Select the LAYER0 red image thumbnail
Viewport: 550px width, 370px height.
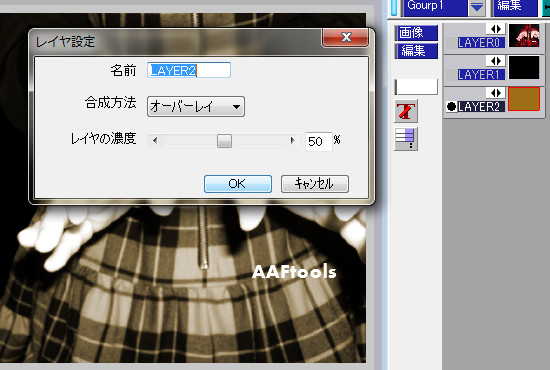coord(524,35)
